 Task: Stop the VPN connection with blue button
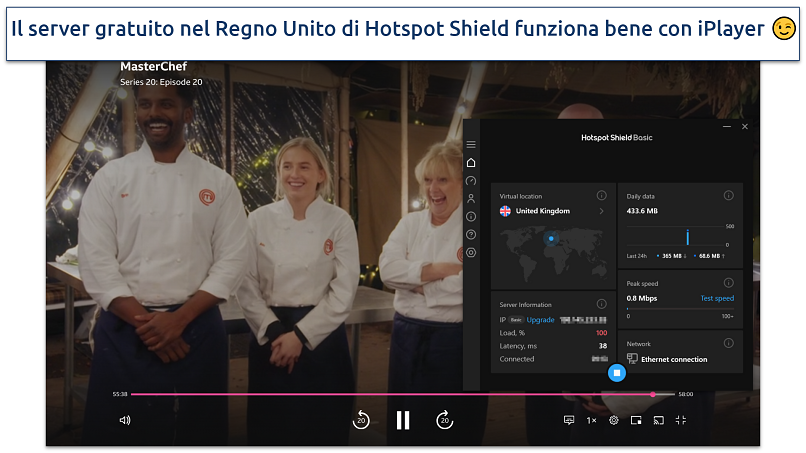(617, 373)
